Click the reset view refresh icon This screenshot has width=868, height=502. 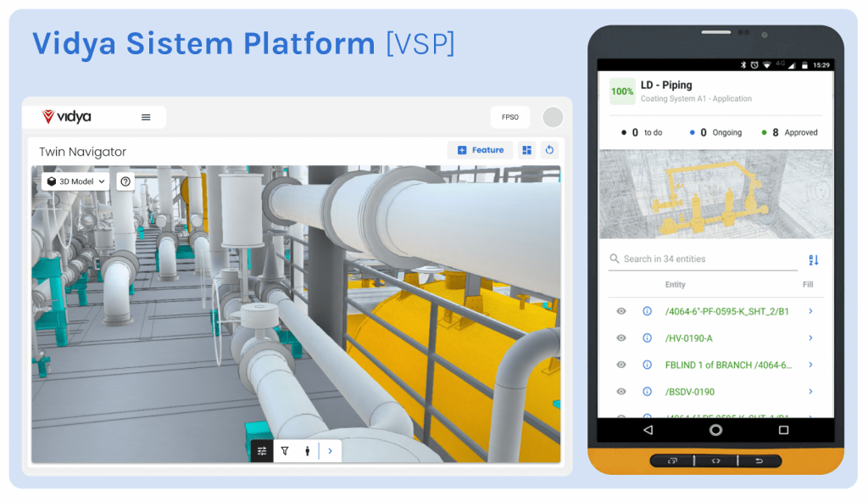(x=549, y=150)
